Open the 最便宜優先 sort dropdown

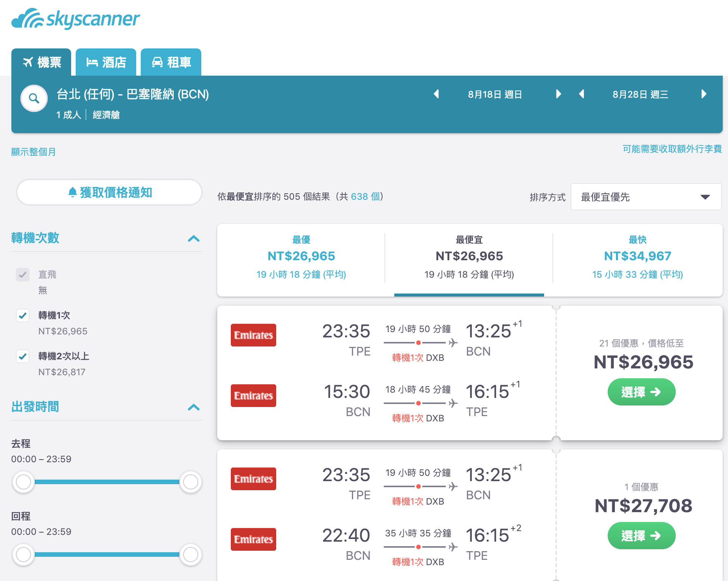pos(646,197)
